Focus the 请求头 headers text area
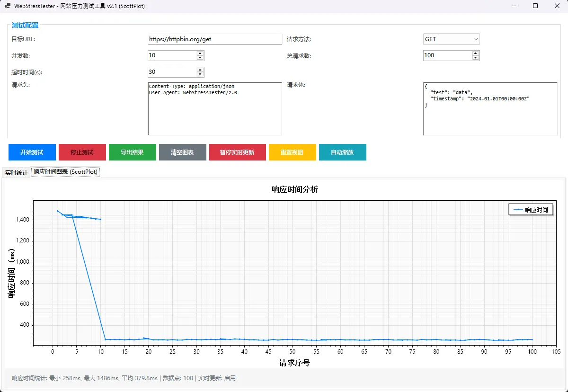 [215, 109]
